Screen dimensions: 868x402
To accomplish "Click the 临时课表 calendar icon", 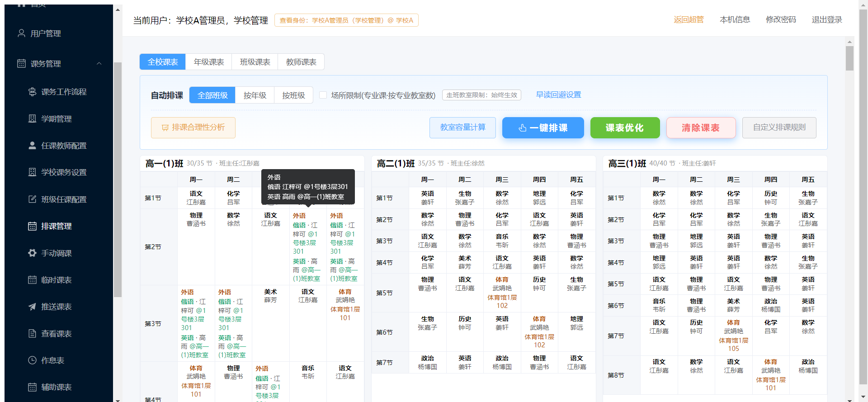I will pos(32,279).
